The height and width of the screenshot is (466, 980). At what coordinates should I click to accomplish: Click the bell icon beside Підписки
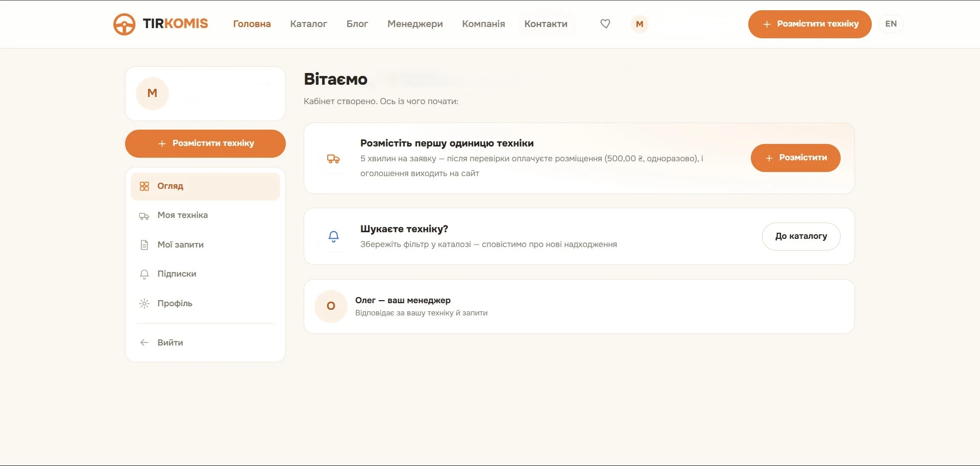(x=144, y=275)
